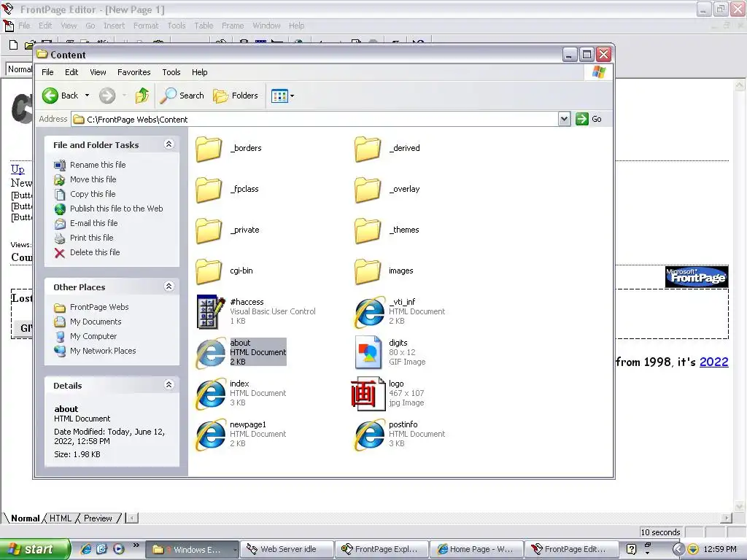Open the File menu in Content window
Viewport: 747px width, 560px height.
point(47,72)
